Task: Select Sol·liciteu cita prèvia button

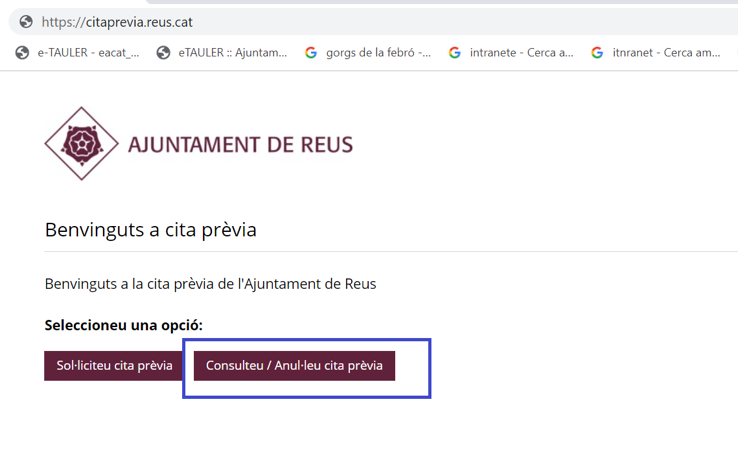Action: pyautogui.click(x=114, y=366)
